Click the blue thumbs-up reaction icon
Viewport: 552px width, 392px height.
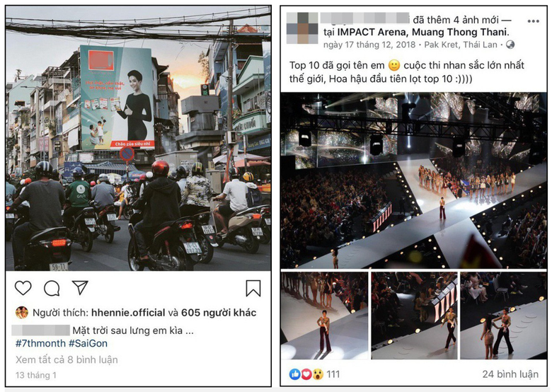pyautogui.click(x=295, y=374)
